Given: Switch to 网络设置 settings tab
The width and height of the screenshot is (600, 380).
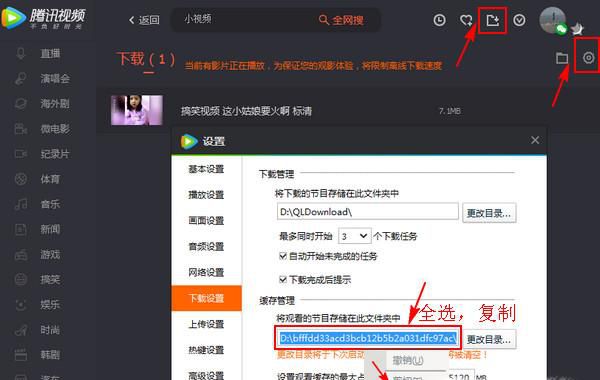Looking at the screenshot, I should (x=206, y=272).
